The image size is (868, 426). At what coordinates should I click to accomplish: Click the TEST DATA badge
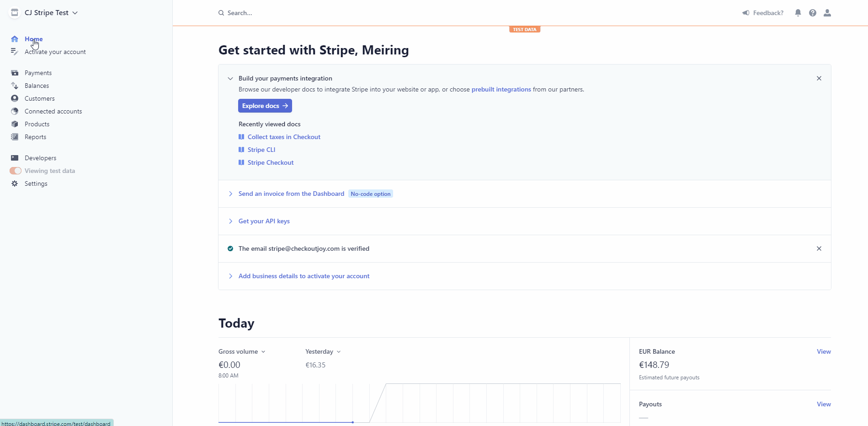(525, 29)
